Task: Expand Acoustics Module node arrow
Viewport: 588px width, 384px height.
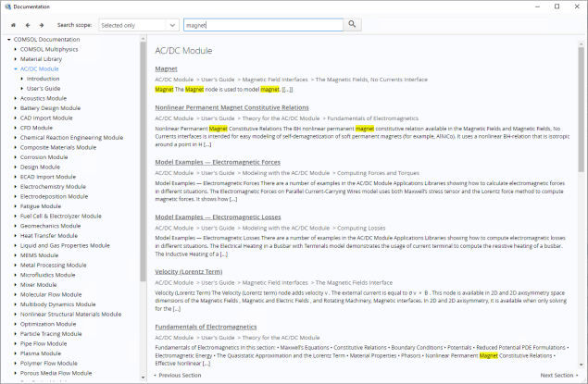Action: point(16,98)
